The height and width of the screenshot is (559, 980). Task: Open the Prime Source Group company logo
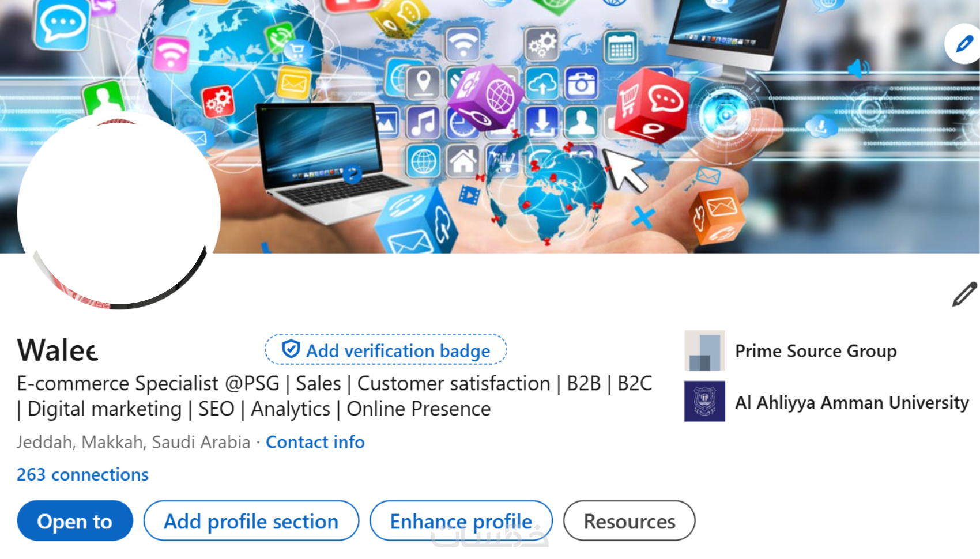(704, 350)
